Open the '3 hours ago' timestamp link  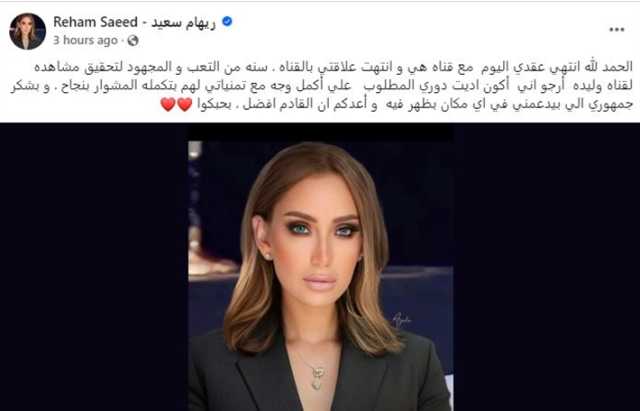click(x=85, y=40)
